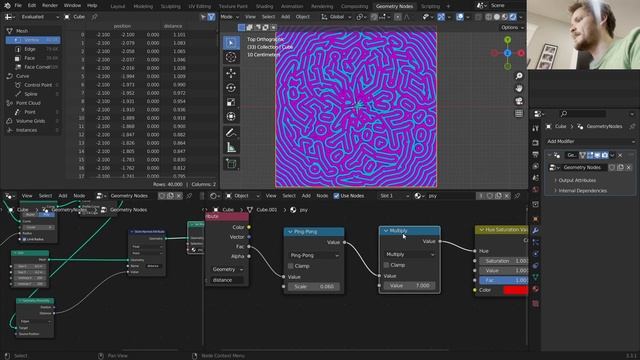The height and width of the screenshot is (360, 640).
Task: Switch to the Scripting workspace tab
Action: (430, 6)
